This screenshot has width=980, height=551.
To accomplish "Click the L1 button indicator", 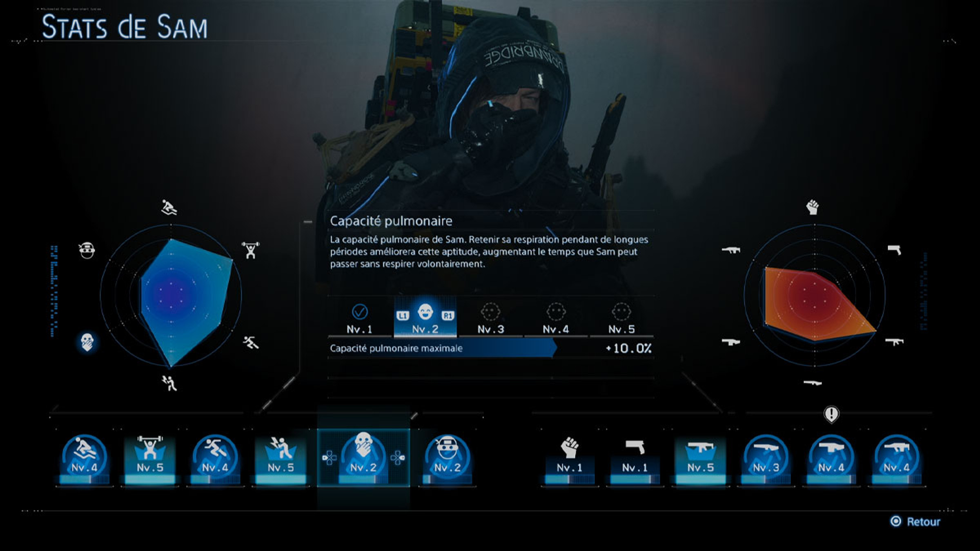I will [403, 315].
